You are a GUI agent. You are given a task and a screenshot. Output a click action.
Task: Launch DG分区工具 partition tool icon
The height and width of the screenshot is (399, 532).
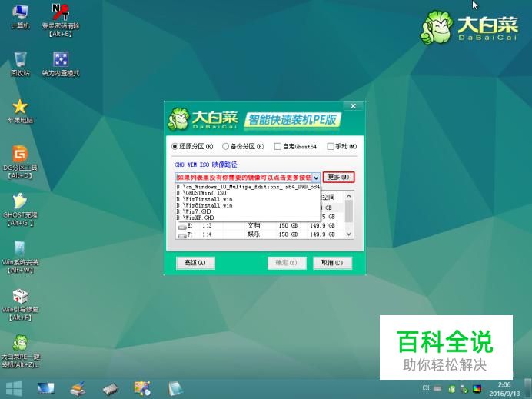coord(20,162)
